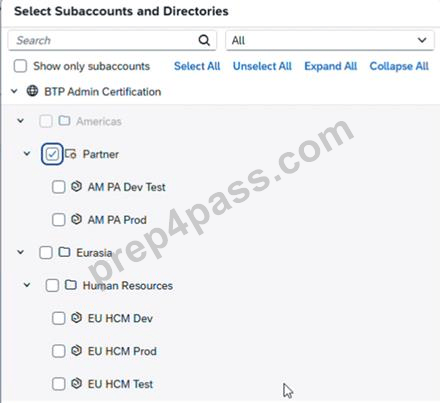This screenshot has width=442, height=403.
Task: Uncheck the Partner directory checkbox
Action: point(52,154)
